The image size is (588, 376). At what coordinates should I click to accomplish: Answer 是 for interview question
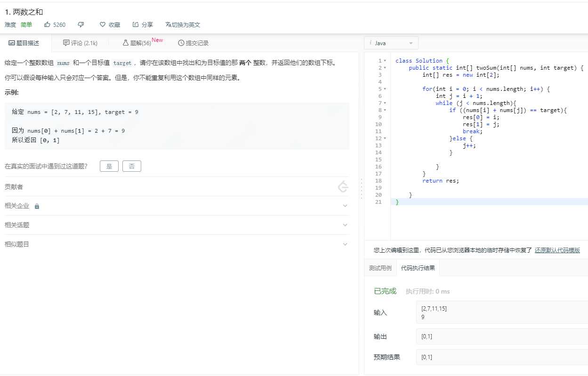[x=109, y=166]
